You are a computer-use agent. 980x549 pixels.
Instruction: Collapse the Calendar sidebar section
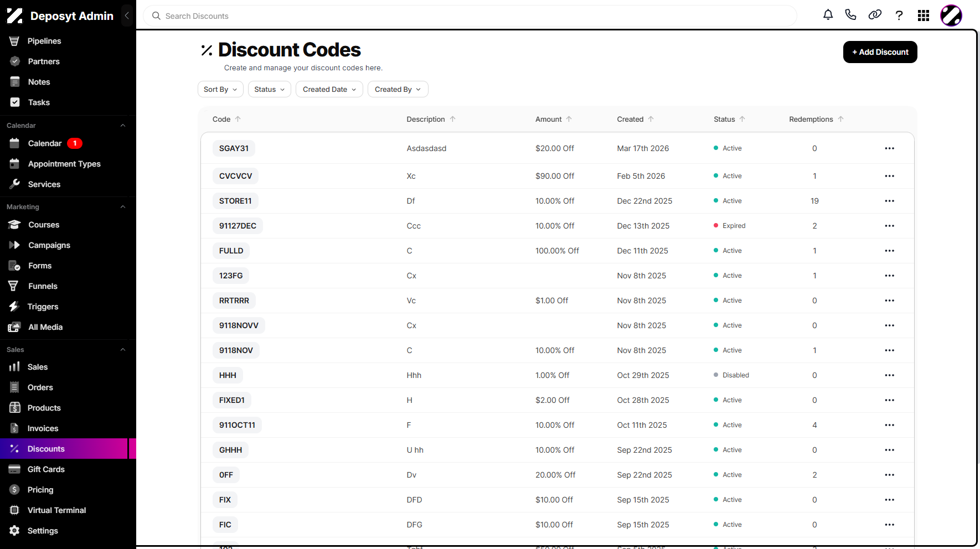[x=123, y=126]
